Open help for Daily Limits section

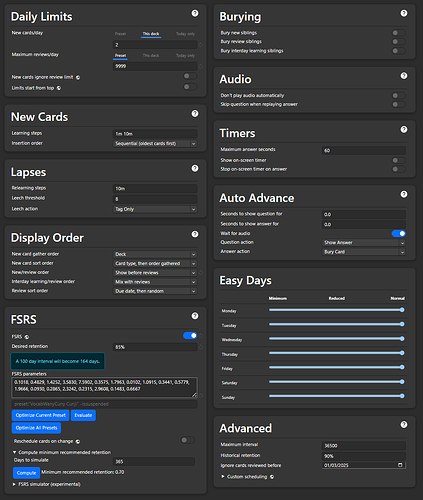(x=195, y=13)
